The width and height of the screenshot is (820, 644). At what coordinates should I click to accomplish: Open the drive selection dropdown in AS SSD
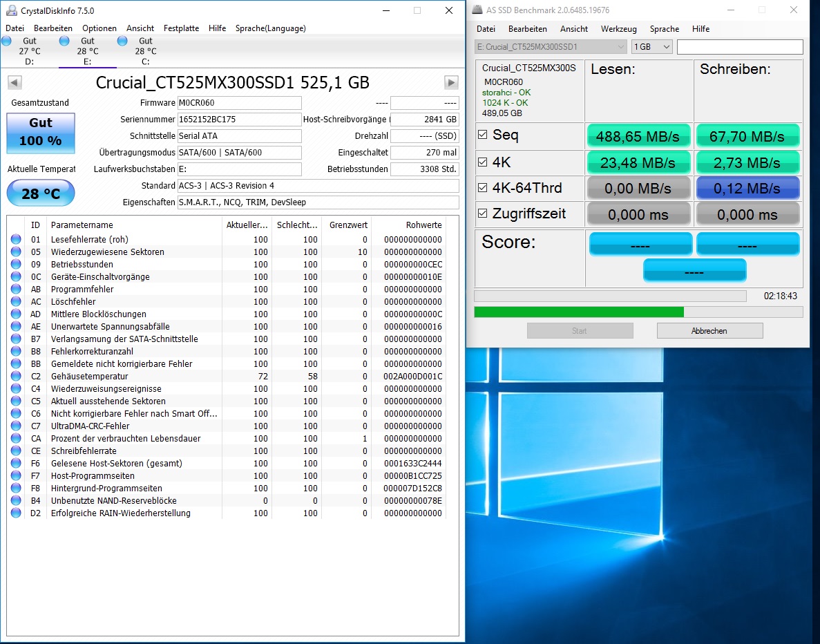pos(551,46)
